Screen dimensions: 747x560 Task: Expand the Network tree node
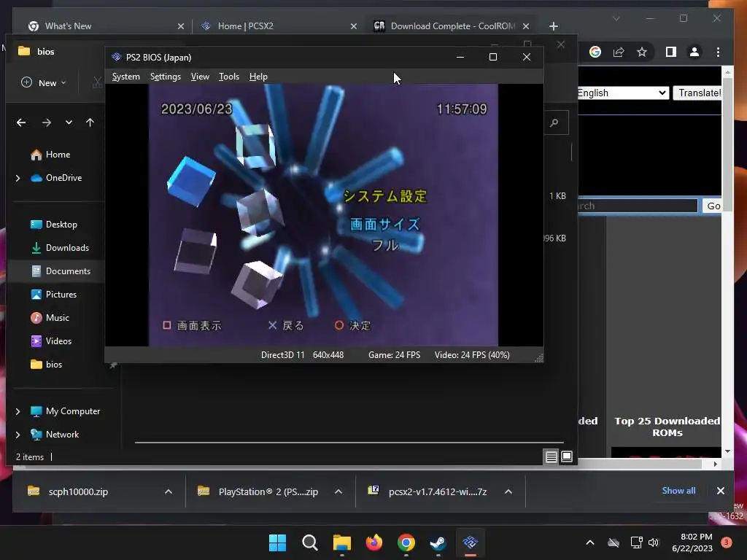tap(18, 435)
